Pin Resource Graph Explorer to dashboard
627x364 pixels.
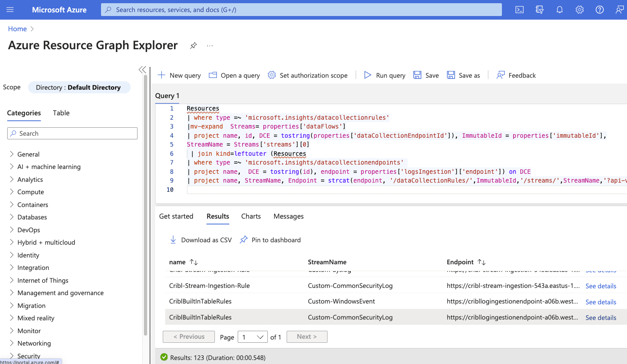pyautogui.click(x=193, y=45)
